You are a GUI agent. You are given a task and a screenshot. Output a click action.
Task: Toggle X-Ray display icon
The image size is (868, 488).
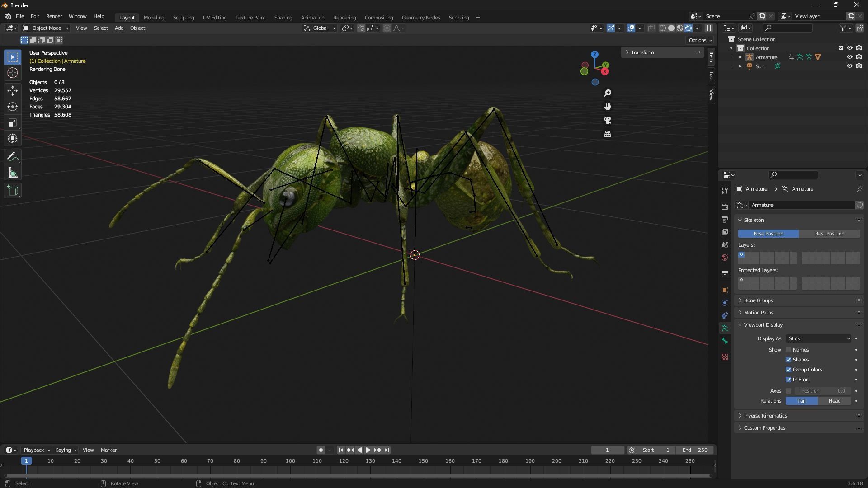(x=651, y=28)
